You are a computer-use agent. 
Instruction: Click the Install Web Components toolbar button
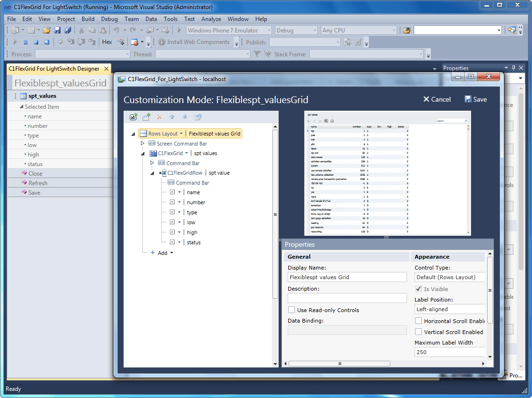pyautogui.click(x=195, y=42)
